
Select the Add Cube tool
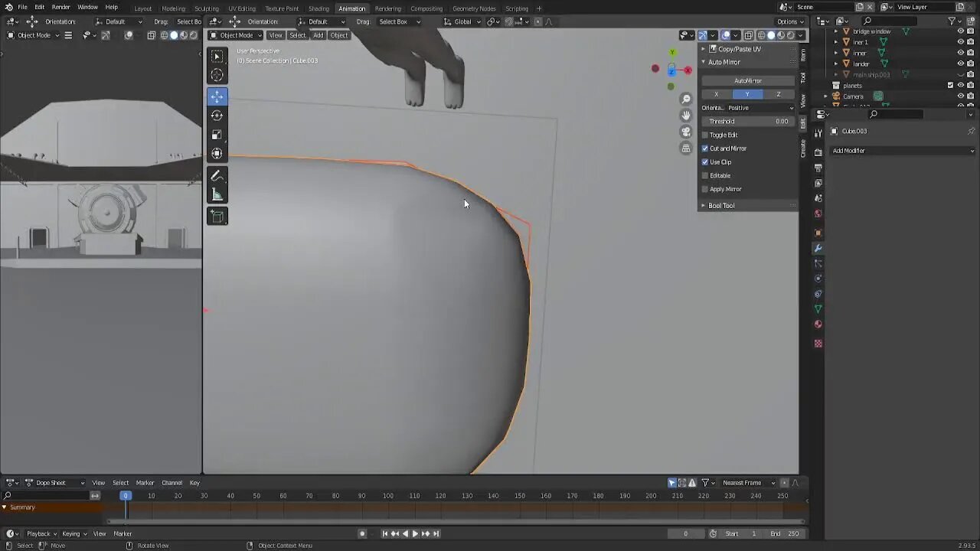pos(217,217)
